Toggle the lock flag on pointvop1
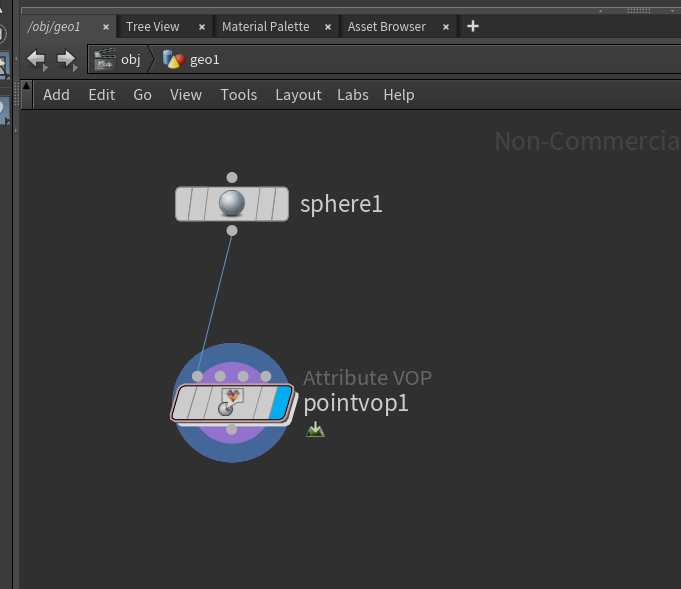The height and width of the screenshot is (589, 681). (198, 402)
